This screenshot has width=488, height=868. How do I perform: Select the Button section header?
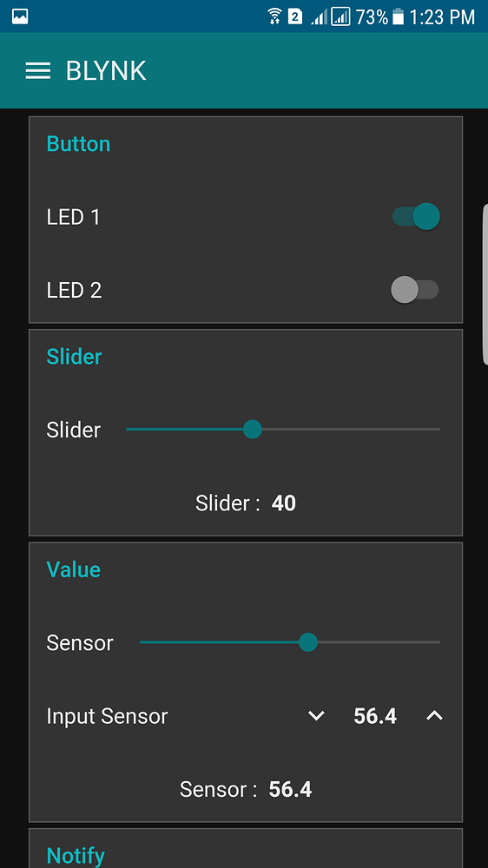tap(79, 144)
